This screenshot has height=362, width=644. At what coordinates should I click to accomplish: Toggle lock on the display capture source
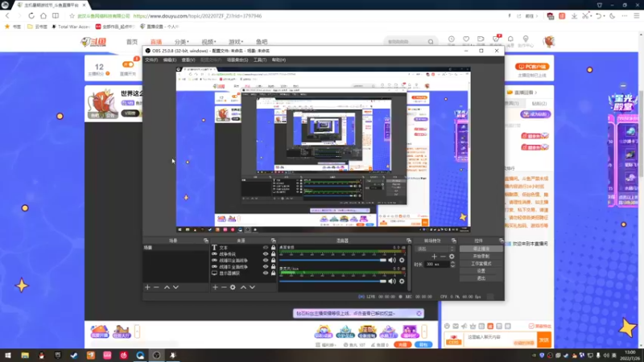coord(273,273)
